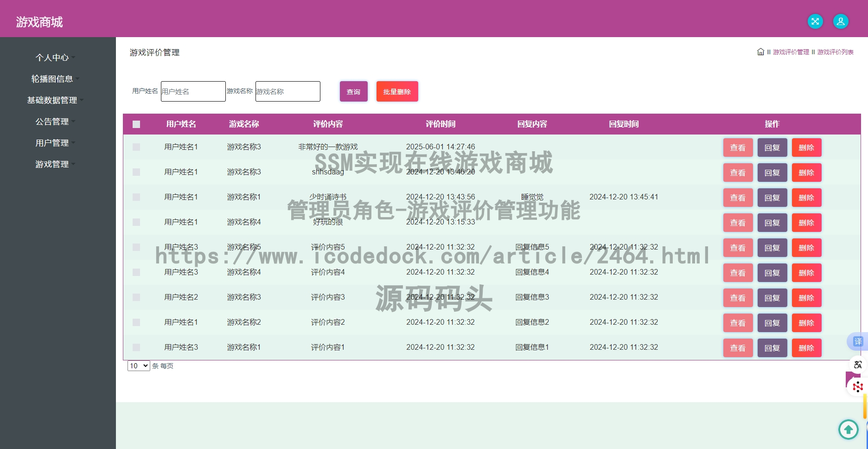Expand the 基础数据管理 sidebar menu
Viewport: 868px width, 449px height.
(x=55, y=100)
